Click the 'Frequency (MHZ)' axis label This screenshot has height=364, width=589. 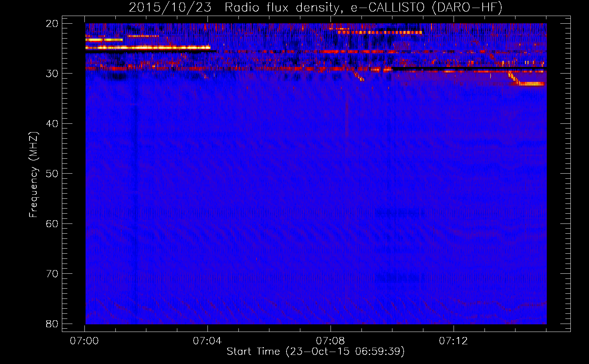pos(33,175)
